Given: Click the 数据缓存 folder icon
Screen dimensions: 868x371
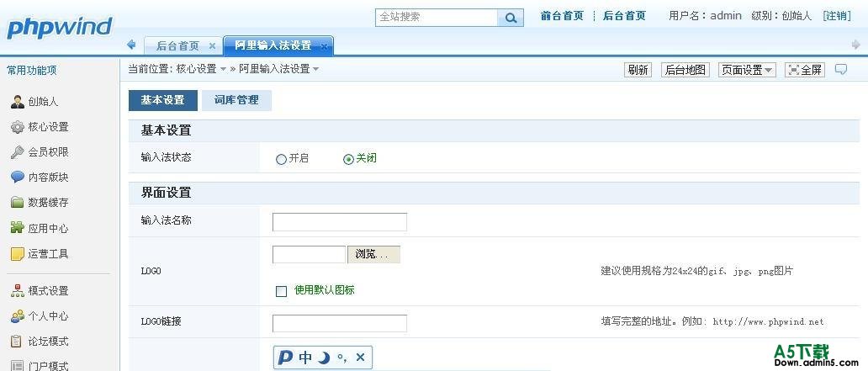Looking at the screenshot, I should pyautogui.click(x=18, y=203).
